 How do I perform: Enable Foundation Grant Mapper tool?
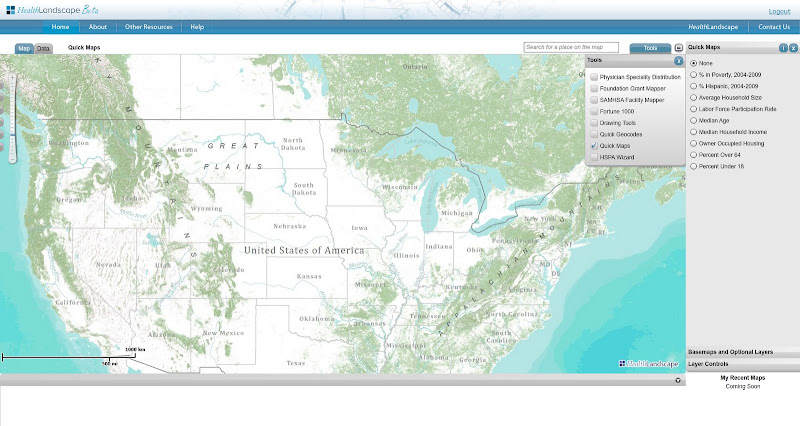coord(594,88)
